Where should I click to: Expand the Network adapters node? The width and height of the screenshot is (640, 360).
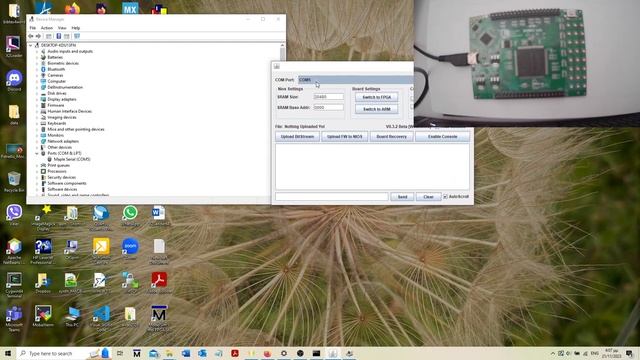tap(37, 141)
